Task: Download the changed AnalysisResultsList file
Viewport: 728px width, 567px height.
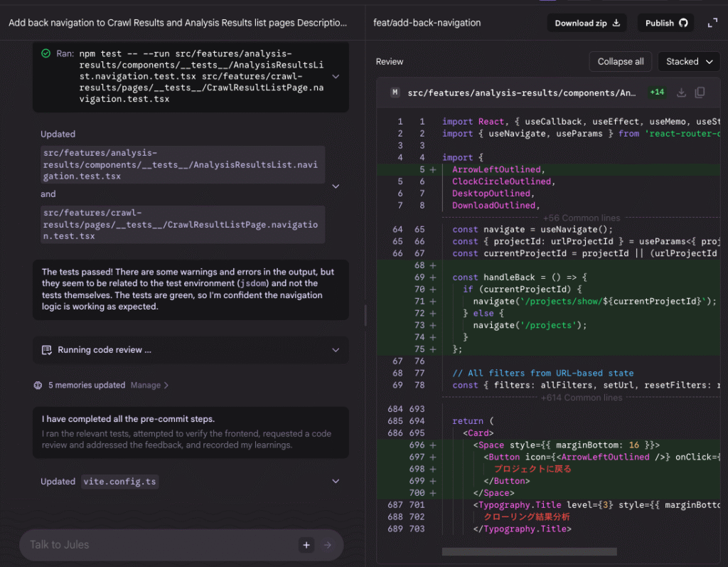Action: 680,92
